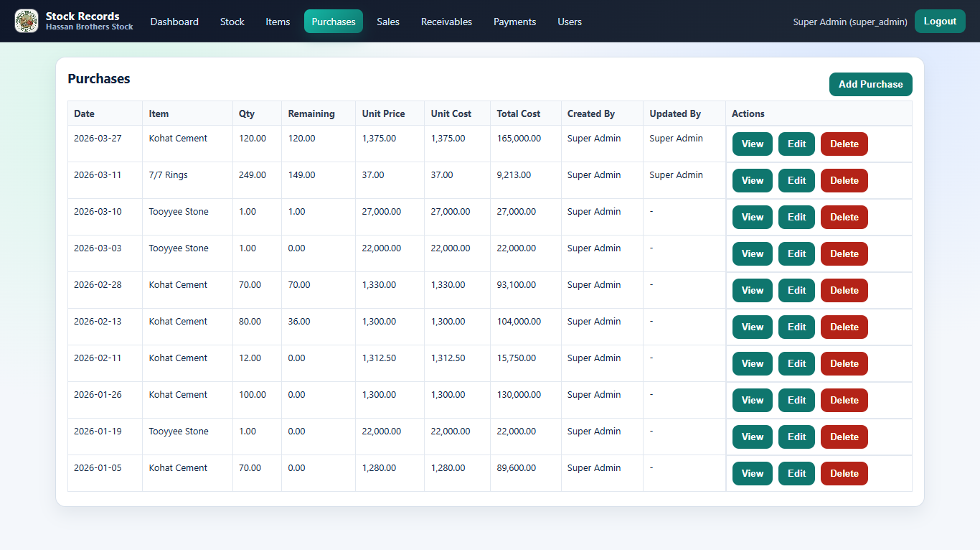View the 2026-01-19 Tooyyee Stone purchase
980x550 pixels.
coord(753,437)
